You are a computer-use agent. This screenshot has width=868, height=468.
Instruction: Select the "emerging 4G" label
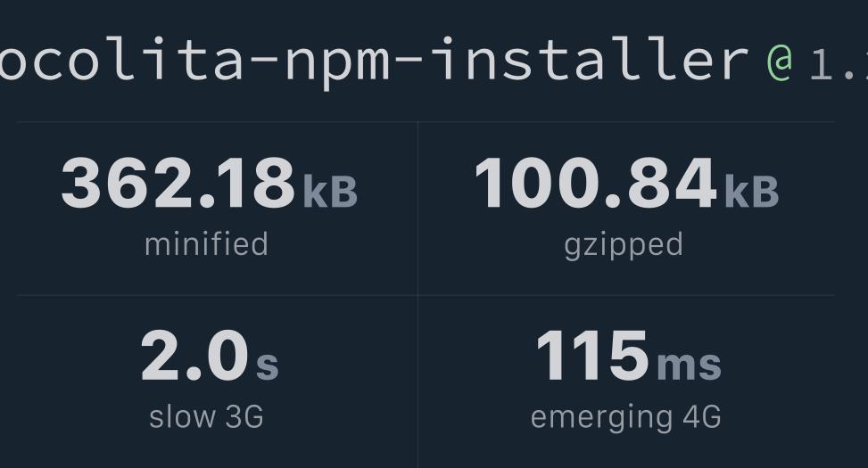click(x=625, y=416)
